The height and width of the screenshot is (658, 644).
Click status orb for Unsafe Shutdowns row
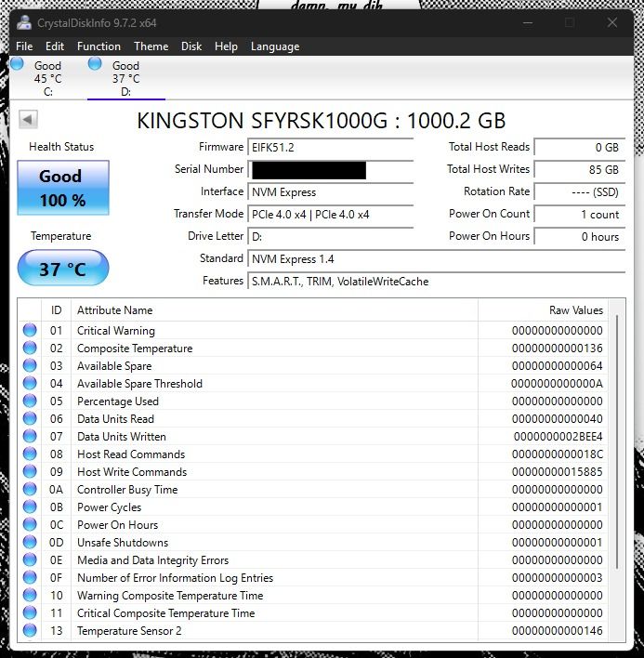30,542
